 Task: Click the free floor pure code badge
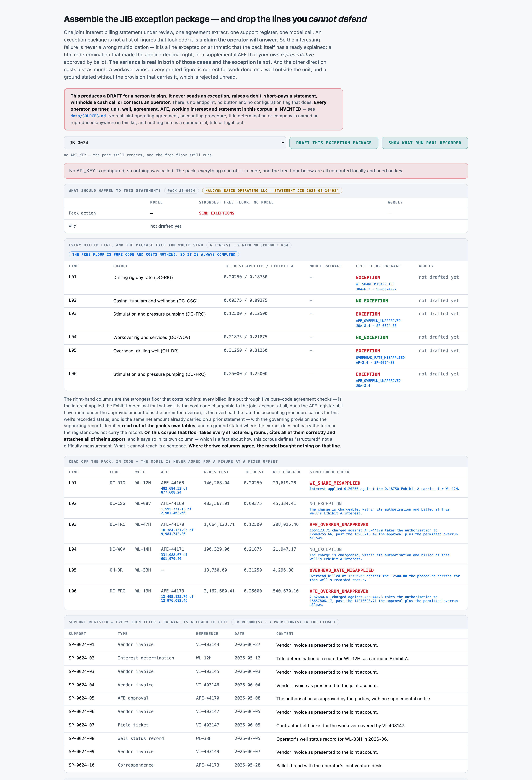point(154,254)
